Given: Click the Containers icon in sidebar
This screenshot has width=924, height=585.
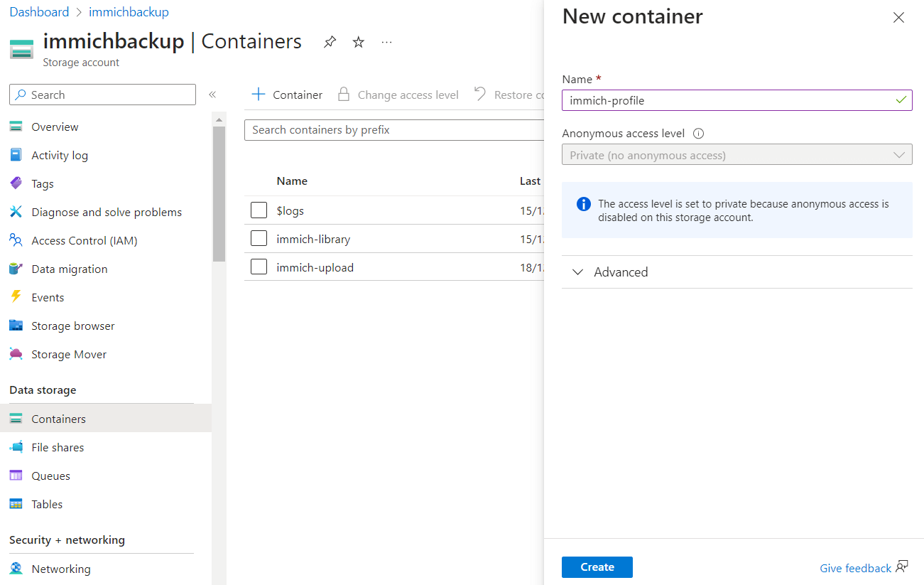Looking at the screenshot, I should click(x=16, y=419).
